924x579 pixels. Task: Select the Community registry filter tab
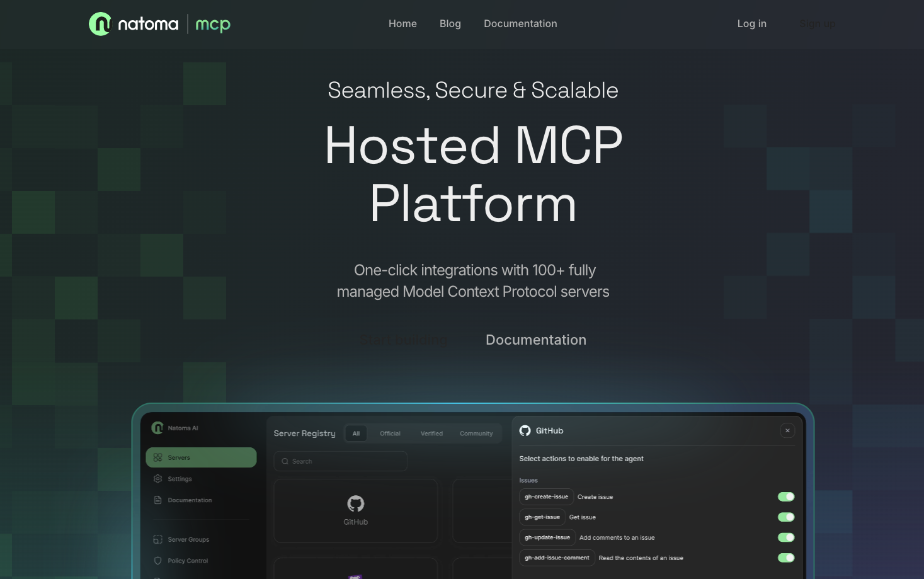476,433
